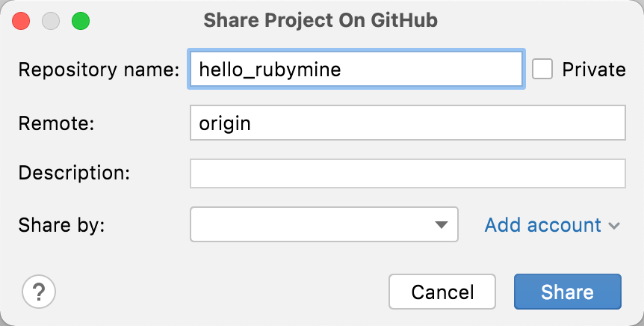Open the Share by dropdown arrow
644x326 pixels.
pos(442,224)
